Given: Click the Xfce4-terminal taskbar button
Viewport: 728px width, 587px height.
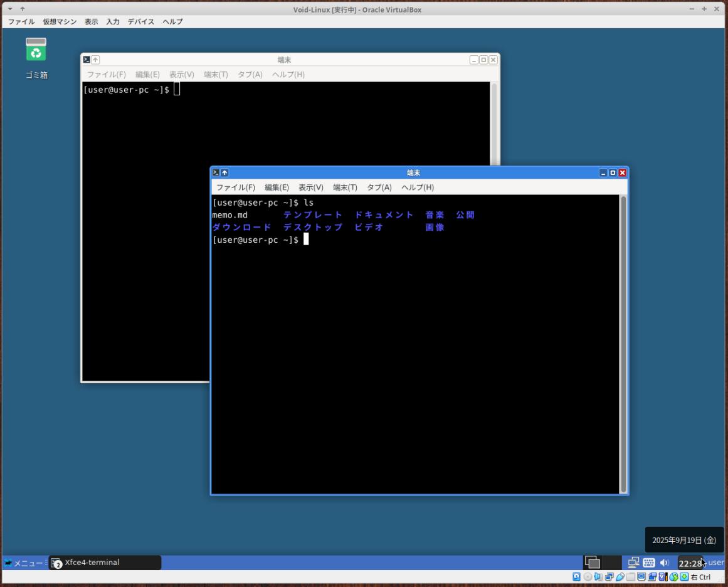Looking at the screenshot, I should 105,563.
